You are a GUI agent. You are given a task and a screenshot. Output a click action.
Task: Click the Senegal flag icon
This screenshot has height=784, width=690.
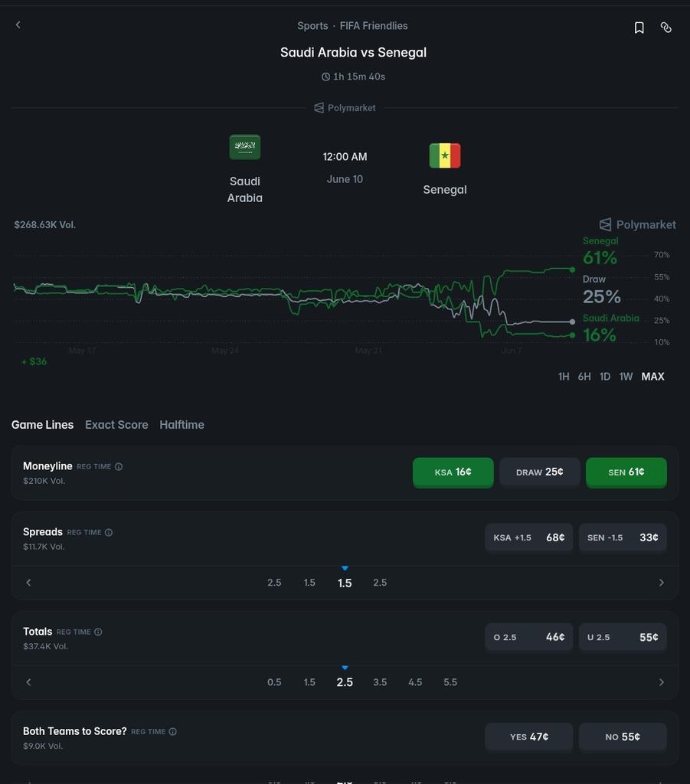pos(445,155)
